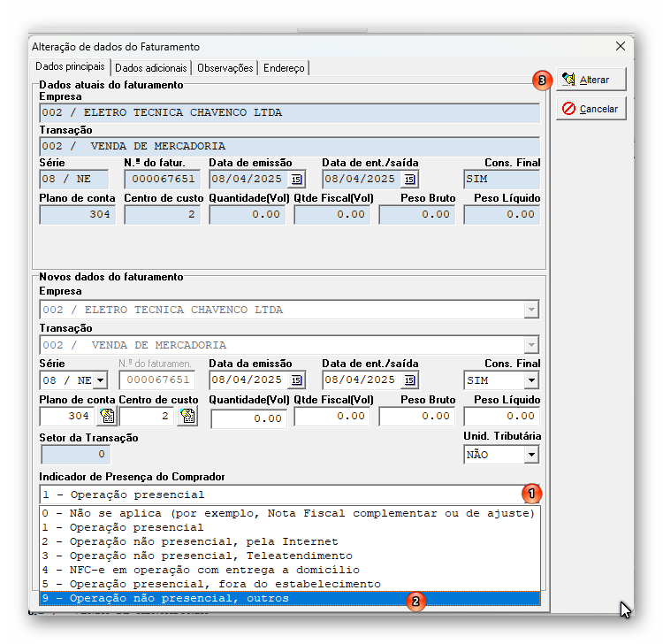Select option 1 - Operação presencial in list

pos(290,527)
